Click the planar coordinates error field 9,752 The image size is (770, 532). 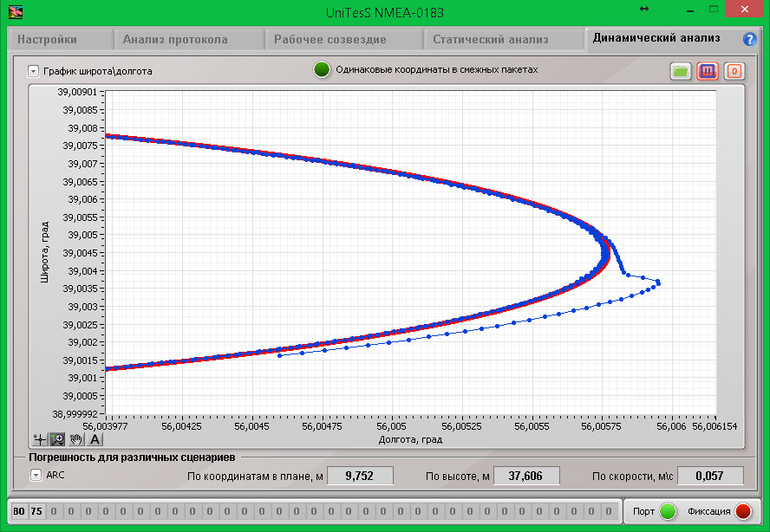(360, 476)
